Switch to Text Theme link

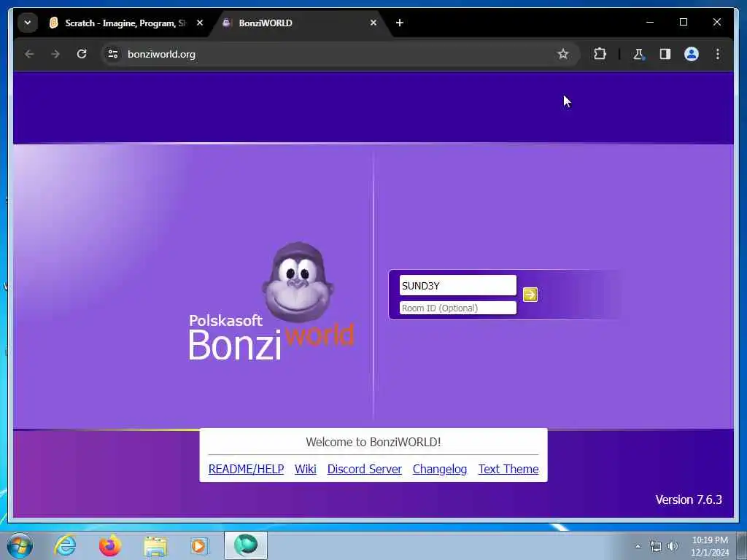tap(508, 469)
